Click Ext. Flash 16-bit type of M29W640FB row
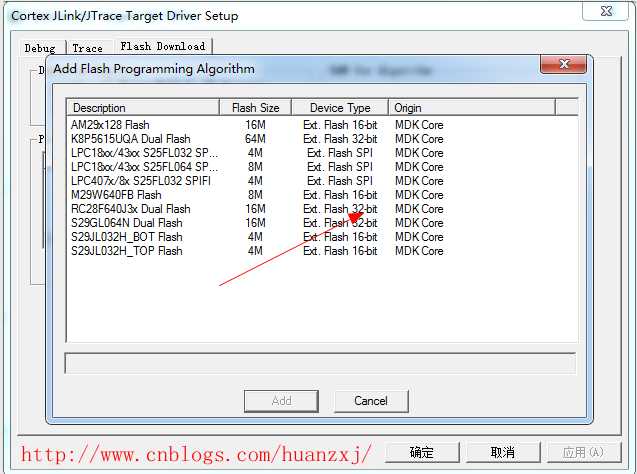637x474 pixels. pyautogui.click(x=340, y=195)
